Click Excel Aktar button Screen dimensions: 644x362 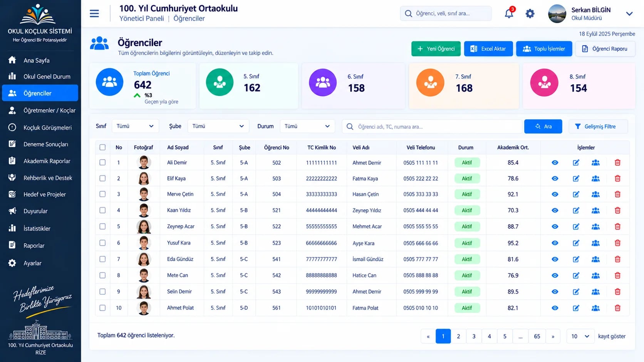[x=488, y=49]
